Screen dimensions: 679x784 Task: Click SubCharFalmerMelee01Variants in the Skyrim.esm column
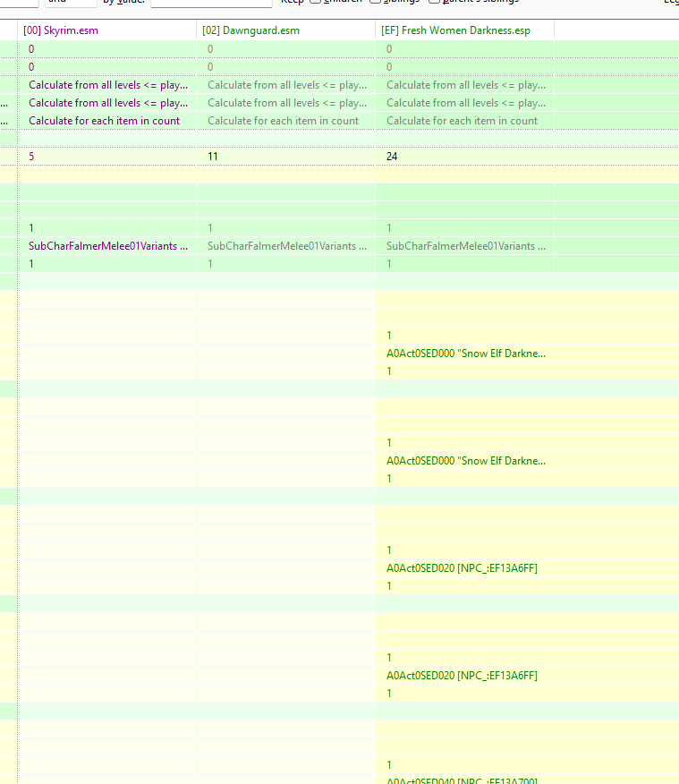[x=107, y=246]
